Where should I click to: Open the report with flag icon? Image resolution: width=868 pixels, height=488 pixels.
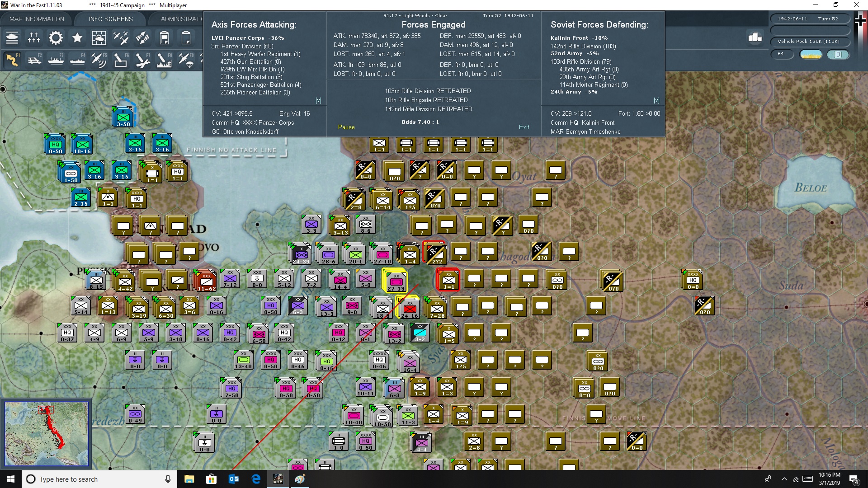click(164, 38)
